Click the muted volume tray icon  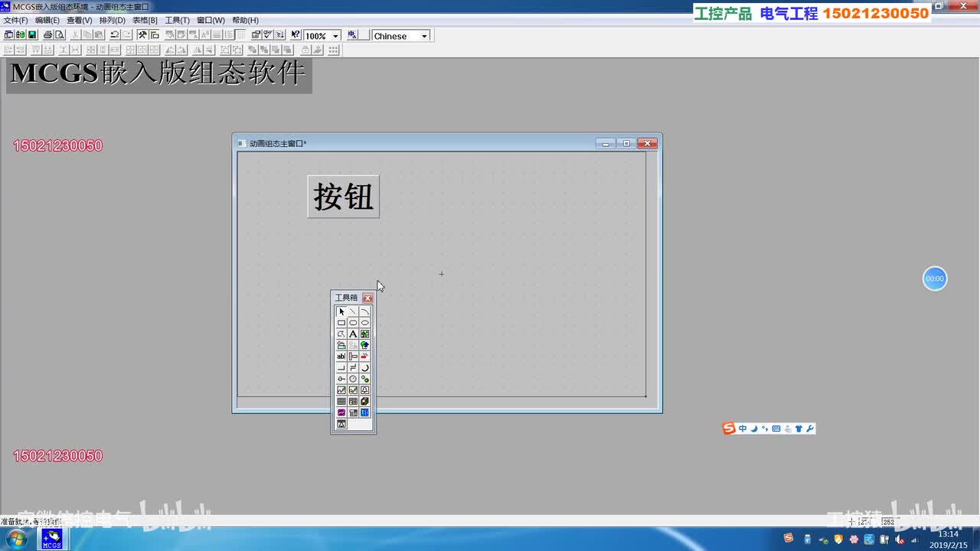coord(900,540)
